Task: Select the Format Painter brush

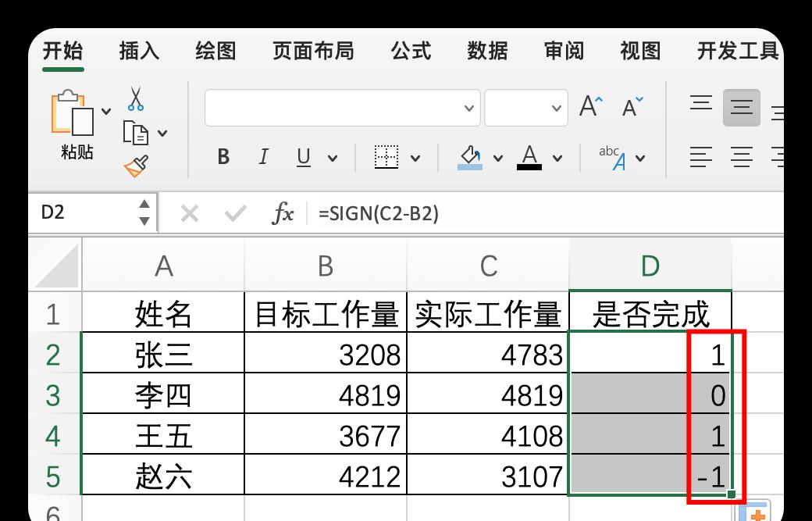Action: coord(136,166)
